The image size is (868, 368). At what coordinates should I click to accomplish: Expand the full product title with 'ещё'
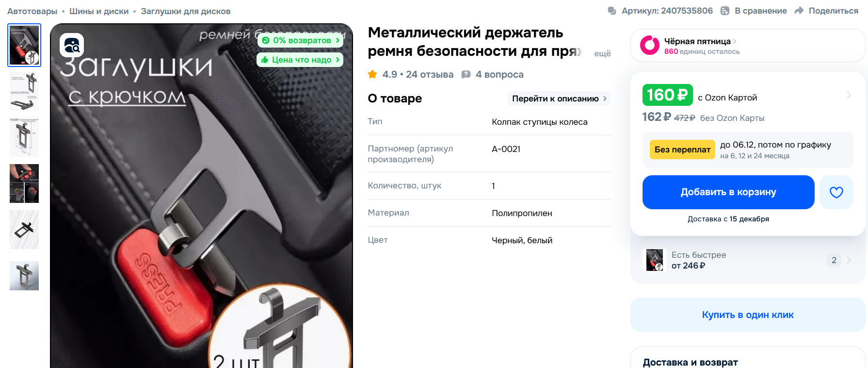point(602,53)
